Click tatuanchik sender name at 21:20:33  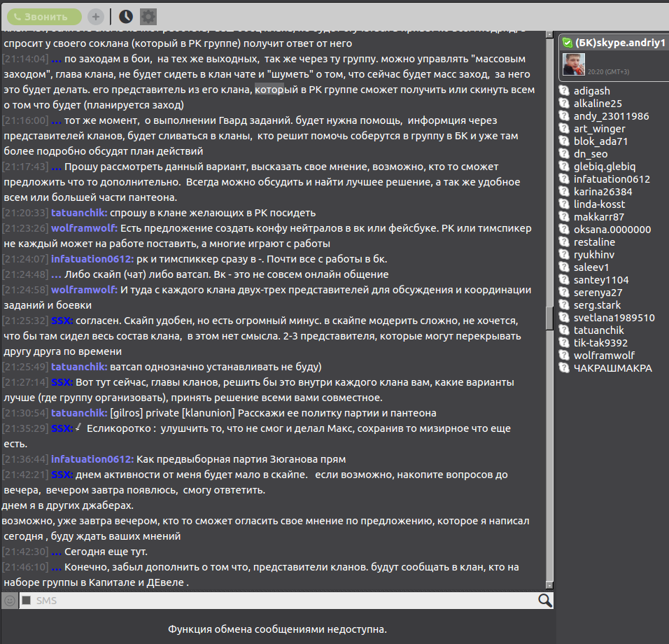click(x=79, y=213)
